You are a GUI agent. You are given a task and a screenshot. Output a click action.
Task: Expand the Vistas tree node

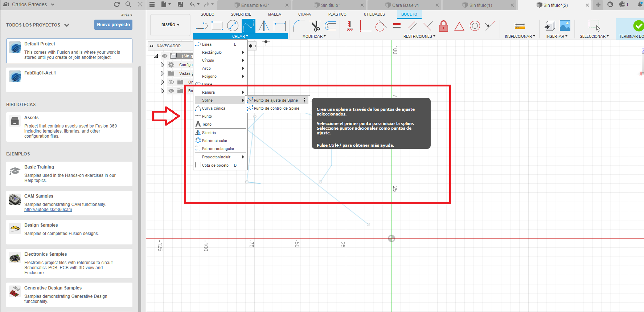click(x=162, y=73)
